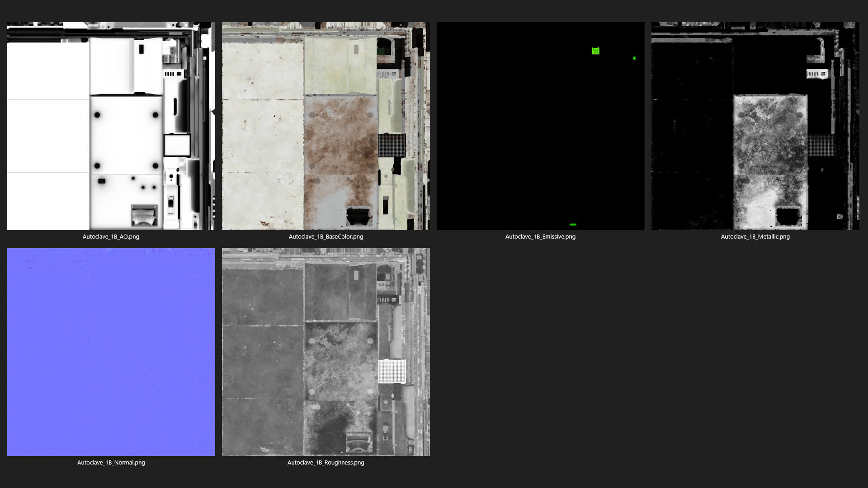This screenshot has width=868, height=488.
Task: Open the Autoclave_1B_AO.png thumbnail
Action: 111,126
